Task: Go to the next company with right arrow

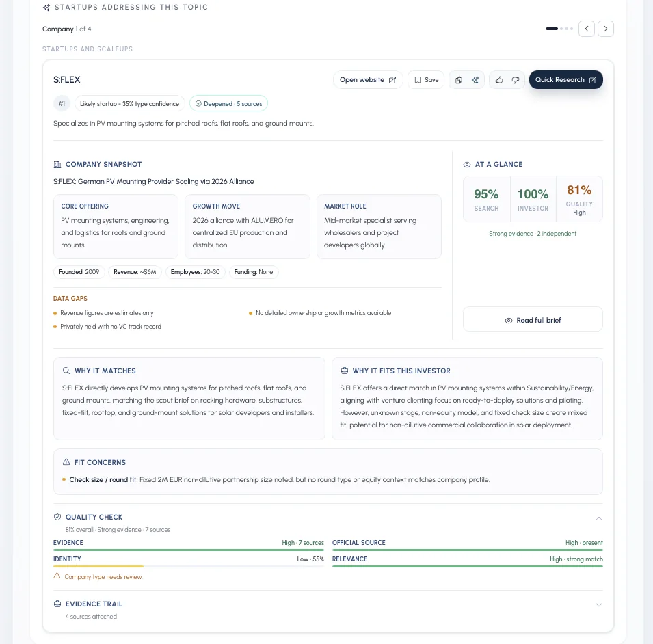Action: click(606, 29)
